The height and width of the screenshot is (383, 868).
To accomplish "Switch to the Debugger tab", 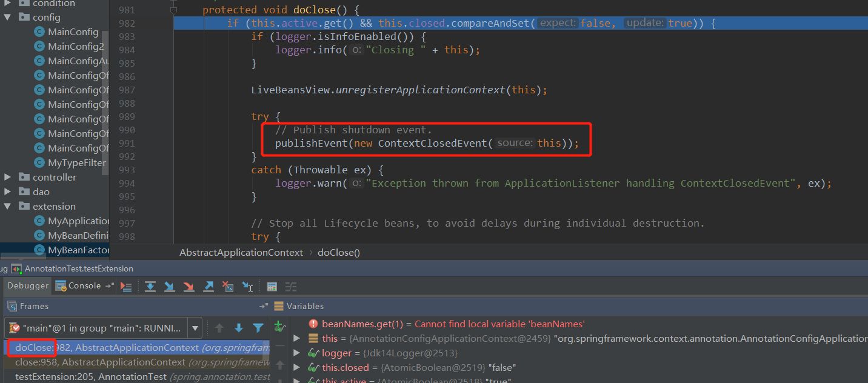I will pyautogui.click(x=28, y=285).
